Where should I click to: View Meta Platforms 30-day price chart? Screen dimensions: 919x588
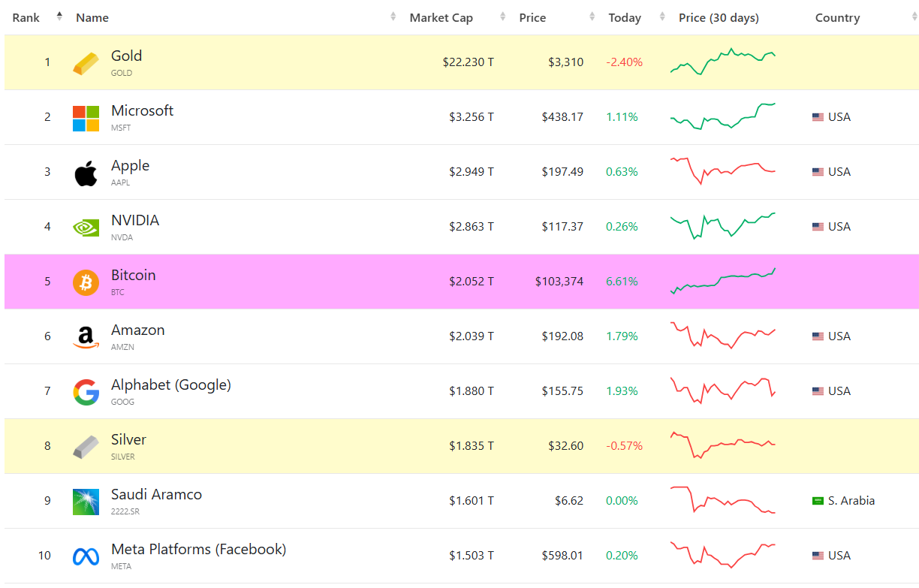coord(723,555)
